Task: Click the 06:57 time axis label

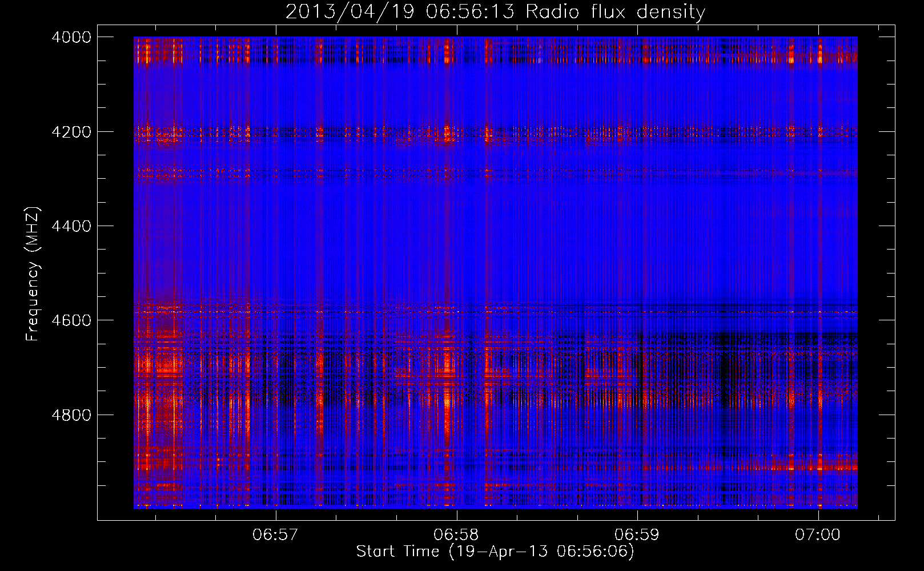Action: [276, 534]
